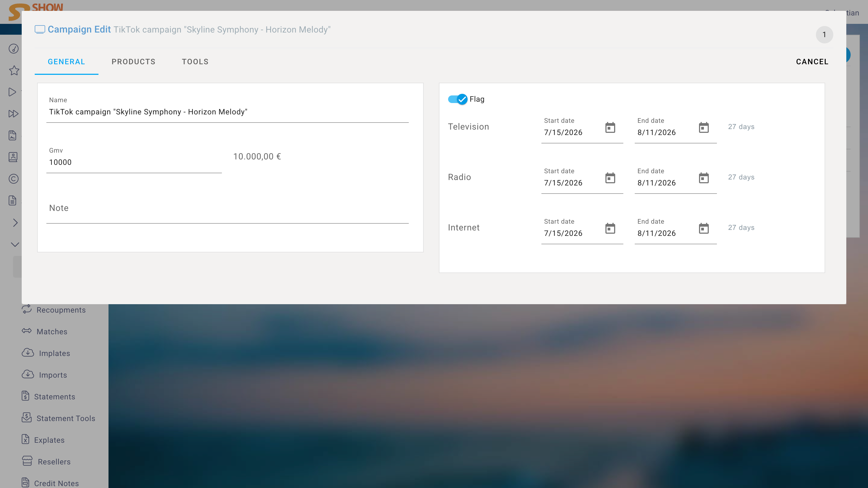The height and width of the screenshot is (488, 868).
Task: Click the contact card sidebar icon
Action: click(x=13, y=157)
